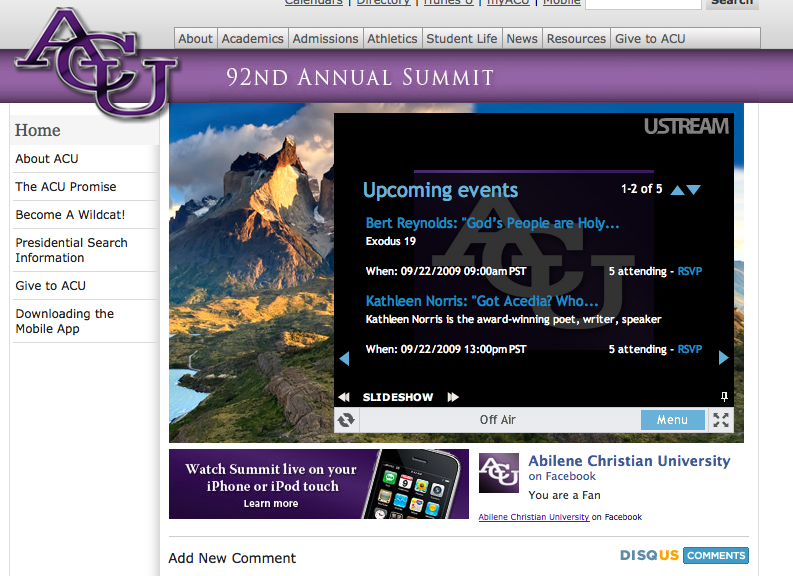Open the Abilene Christian University Facebook heading
Image resolution: width=793 pixels, height=576 pixels.
coord(629,461)
